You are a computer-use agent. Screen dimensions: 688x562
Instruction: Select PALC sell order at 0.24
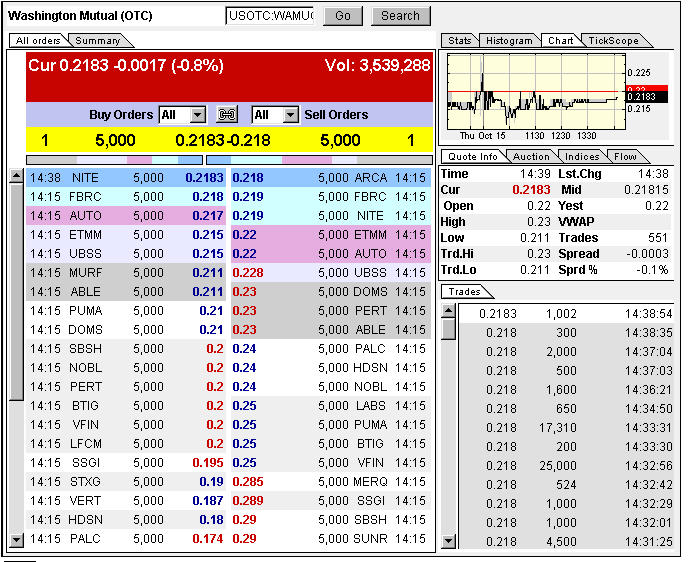pyautogui.click(x=331, y=349)
